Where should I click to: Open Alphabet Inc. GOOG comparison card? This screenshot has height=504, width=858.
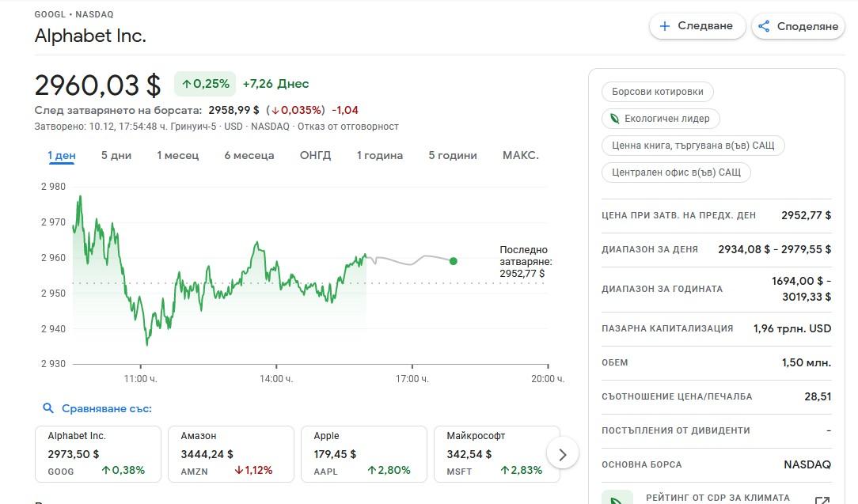click(98, 453)
